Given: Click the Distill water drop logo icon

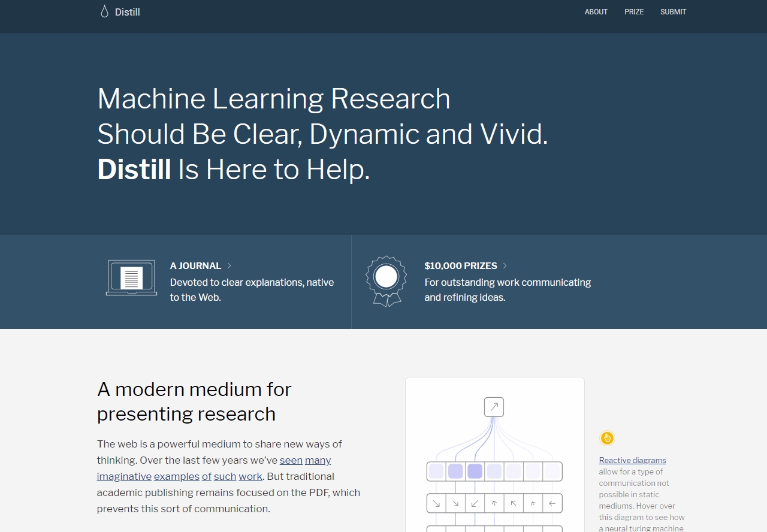Looking at the screenshot, I should [104, 11].
